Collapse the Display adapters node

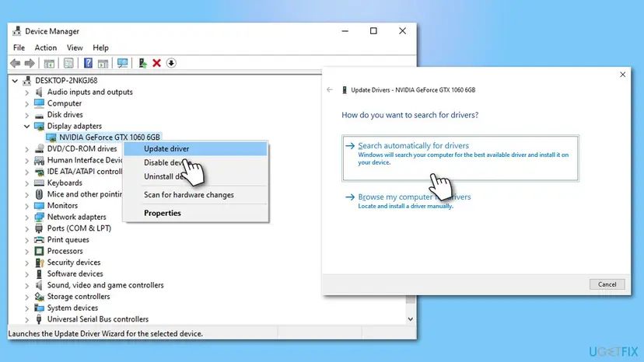pyautogui.click(x=26, y=127)
